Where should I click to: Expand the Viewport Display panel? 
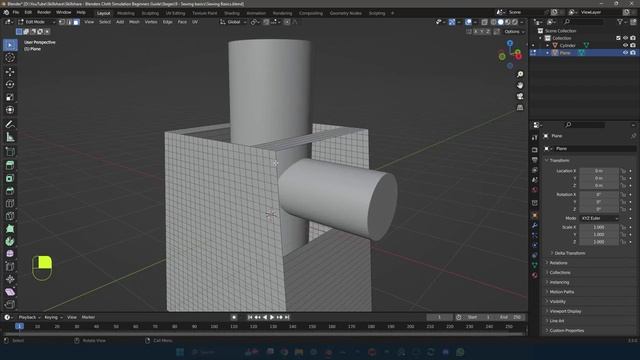click(564, 311)
